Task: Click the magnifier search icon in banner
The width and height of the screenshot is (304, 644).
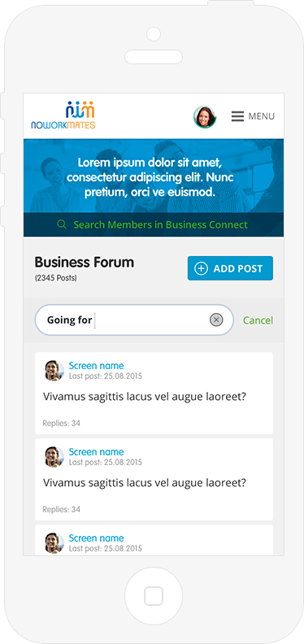Action: (x=62, y=224)
